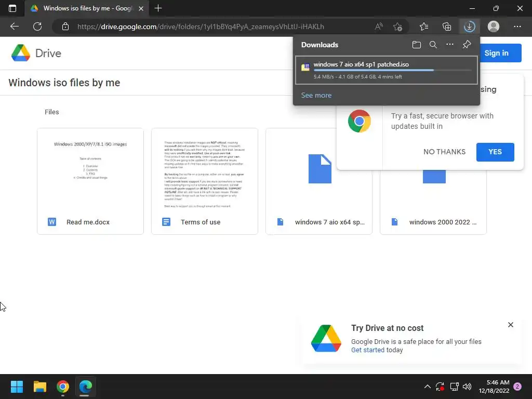Click the Drive logo in the bottom banner

click(326, 338)
